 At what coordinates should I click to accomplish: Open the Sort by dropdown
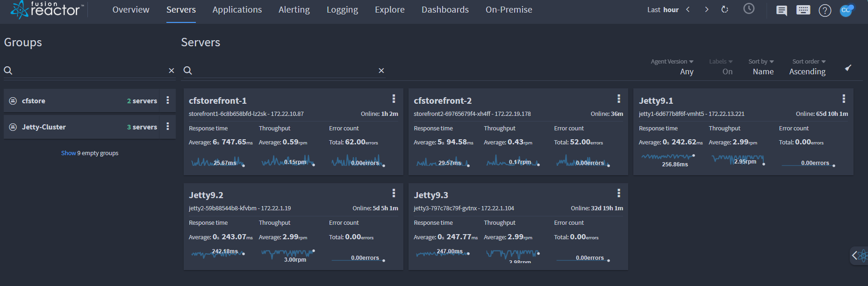click(761, 67)
